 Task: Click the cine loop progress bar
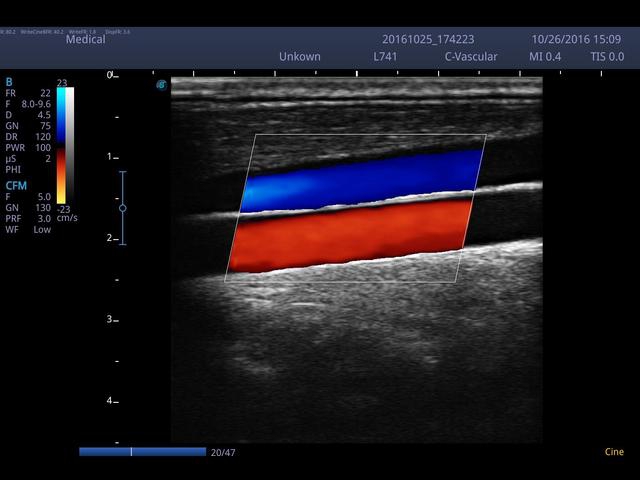click(142, 452)
